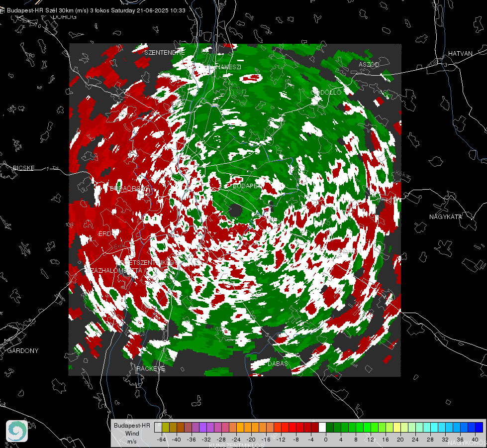Click the GODOLLO city label
The width and height of the screenshot is (487, 448).
tap(326, 92)
